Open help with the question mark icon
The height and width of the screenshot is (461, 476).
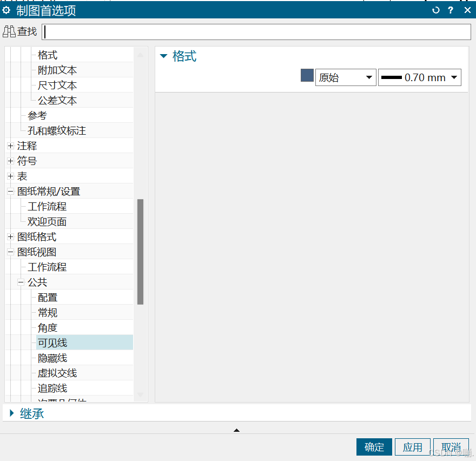tap(451, 10)
